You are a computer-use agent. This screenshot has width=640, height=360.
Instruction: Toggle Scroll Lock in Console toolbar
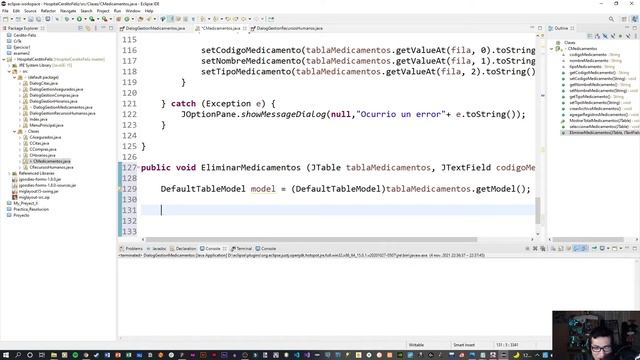click(561, 248)
